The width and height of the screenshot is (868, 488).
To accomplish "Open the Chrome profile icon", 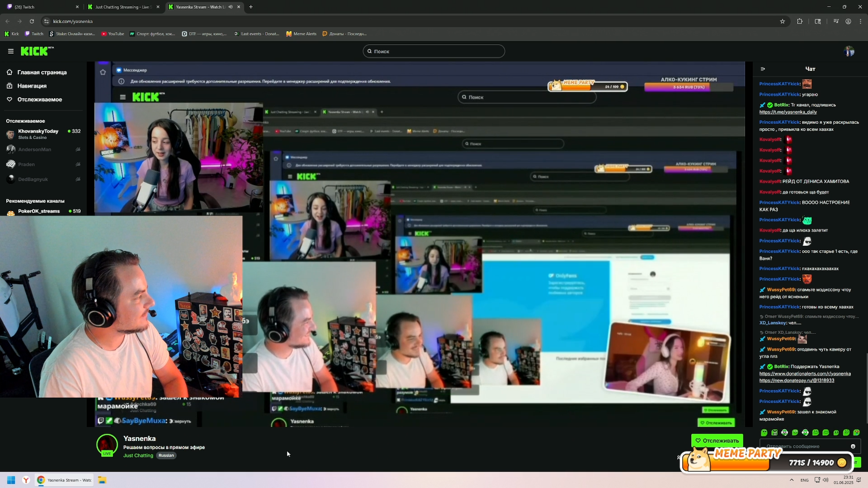I will [x=848, y=21].
